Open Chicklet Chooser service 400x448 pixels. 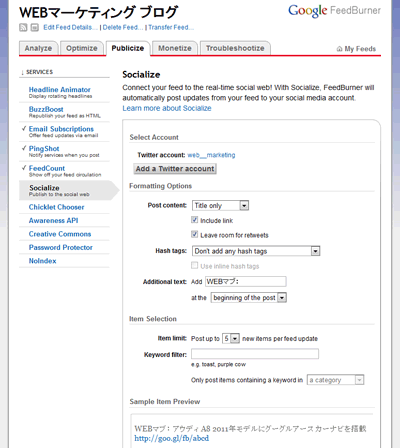56,207
